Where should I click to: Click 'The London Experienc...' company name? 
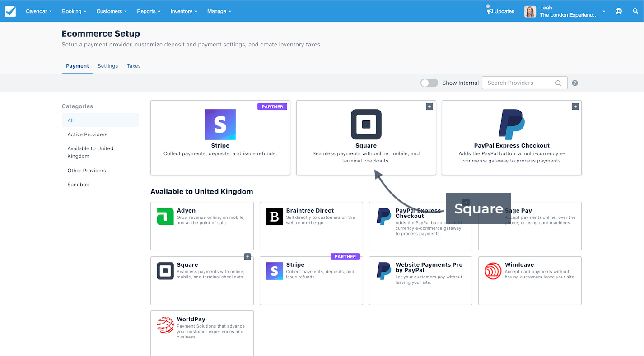[x=569, y=15]
